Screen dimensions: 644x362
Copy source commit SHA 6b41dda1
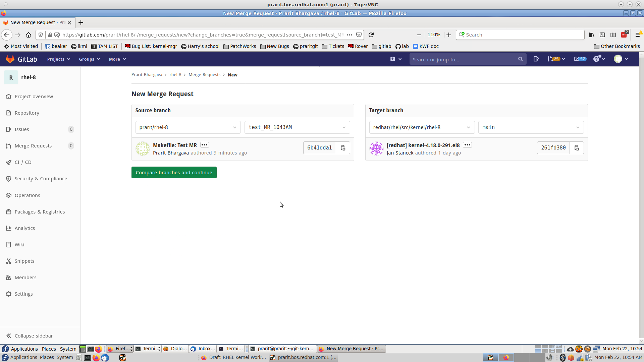click(x=343, y=148)
